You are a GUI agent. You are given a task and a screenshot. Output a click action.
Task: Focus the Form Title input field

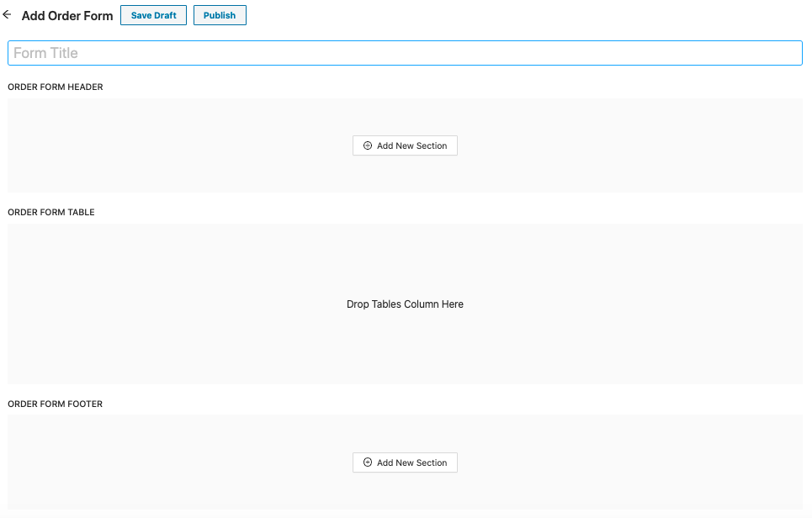click(405, 53)
